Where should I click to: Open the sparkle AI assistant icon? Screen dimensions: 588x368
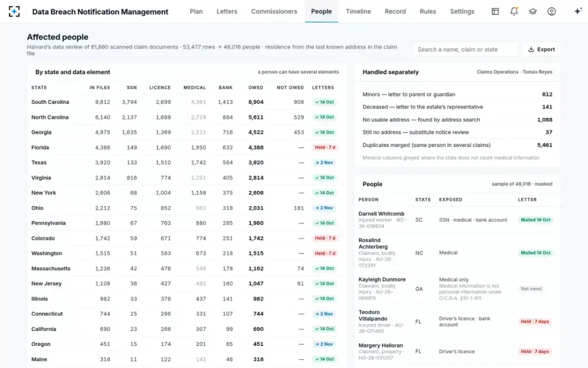click(578, 11)
